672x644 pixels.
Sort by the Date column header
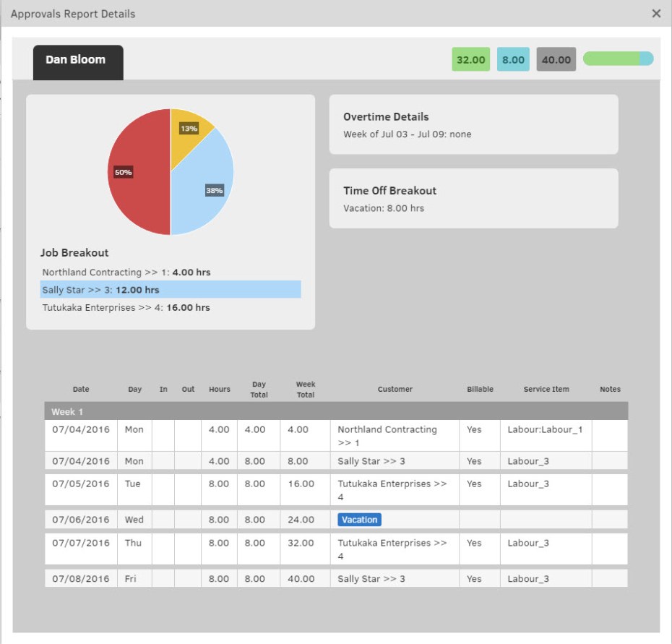(81, 390)
